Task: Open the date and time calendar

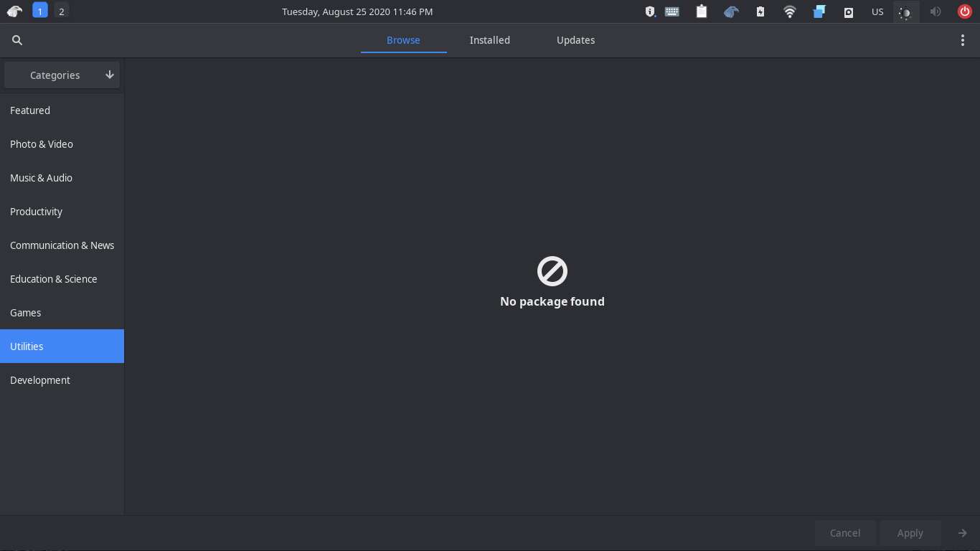Action: click(357, 11)
